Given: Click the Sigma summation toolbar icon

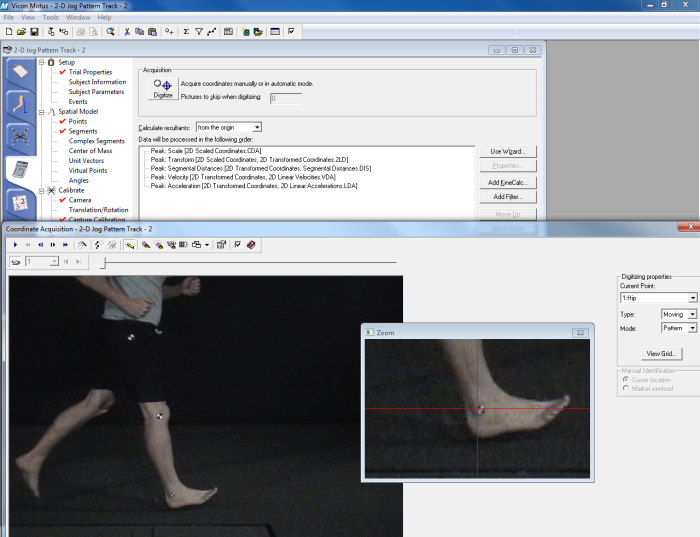Looking at the screenshot, I should [185, 32].
